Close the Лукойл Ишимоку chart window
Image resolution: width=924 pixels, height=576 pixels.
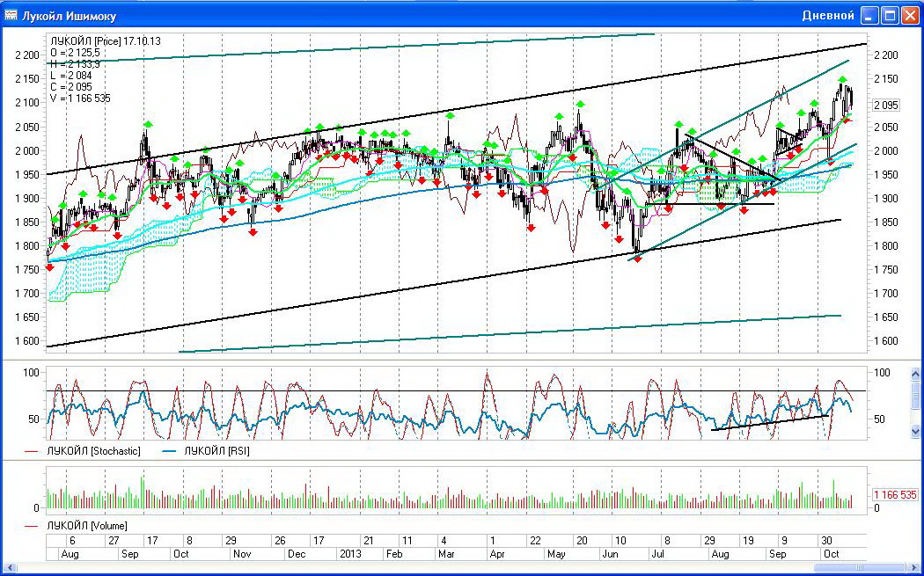pos(909,16)
